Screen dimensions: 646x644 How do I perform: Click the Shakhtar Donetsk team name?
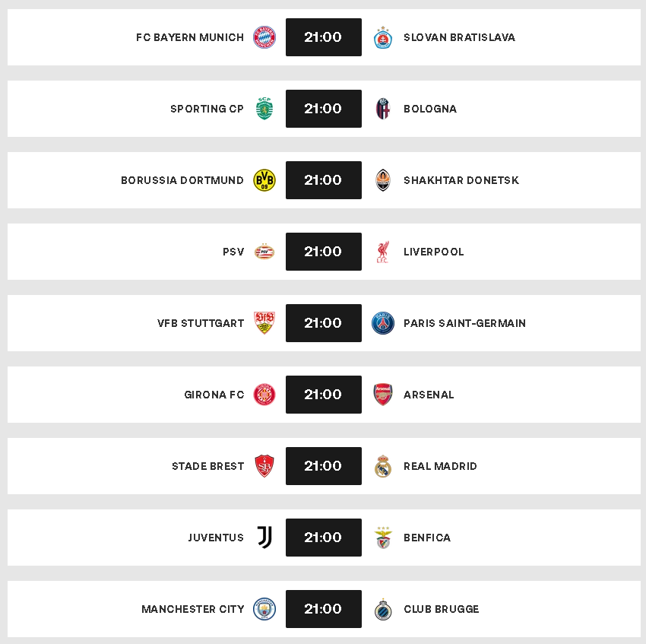[x=461, y=180]
